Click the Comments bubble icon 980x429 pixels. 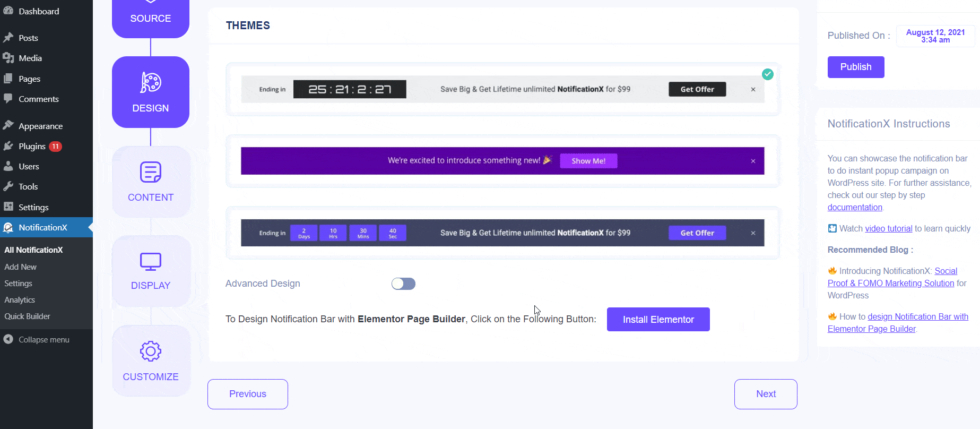(8, 99)
